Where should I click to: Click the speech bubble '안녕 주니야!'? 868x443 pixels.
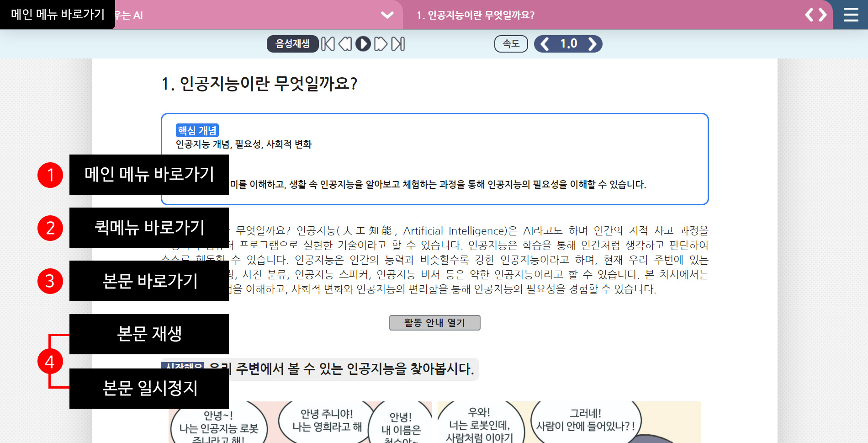click(327, 421)
